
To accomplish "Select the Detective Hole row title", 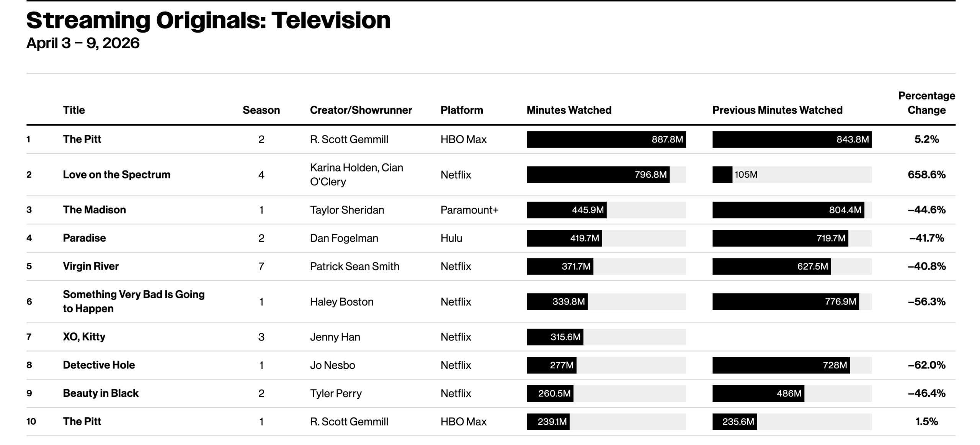I will pos(99,365).
